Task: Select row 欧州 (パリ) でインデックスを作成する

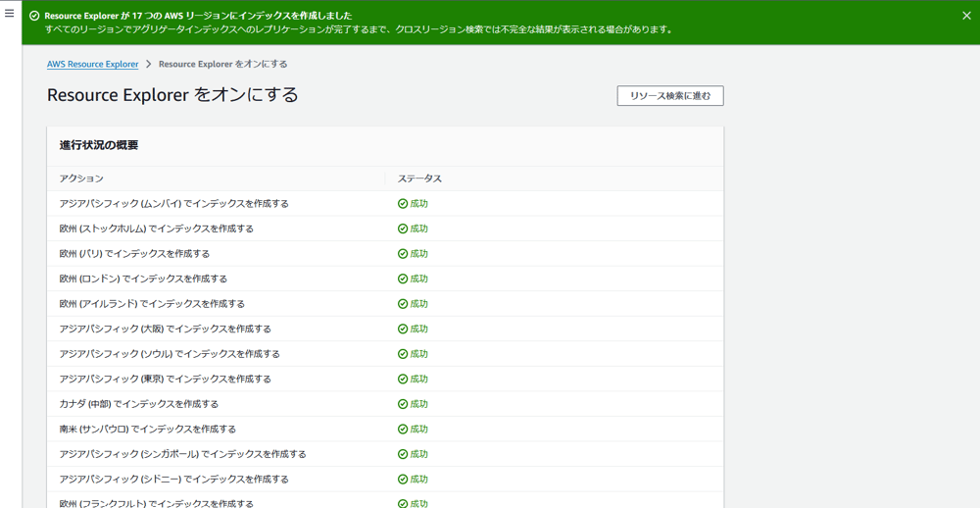Action: [x=385, y=253]
